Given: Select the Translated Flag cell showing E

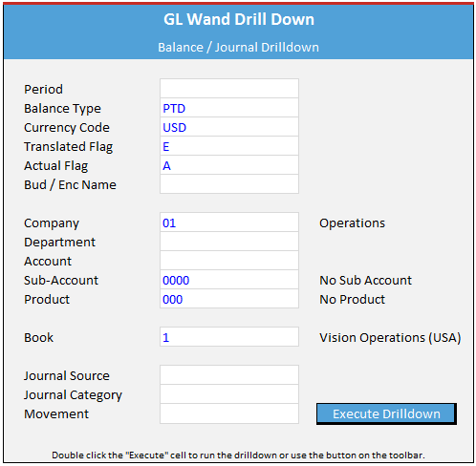Looking at the screenshot, I should click(229, 146).
